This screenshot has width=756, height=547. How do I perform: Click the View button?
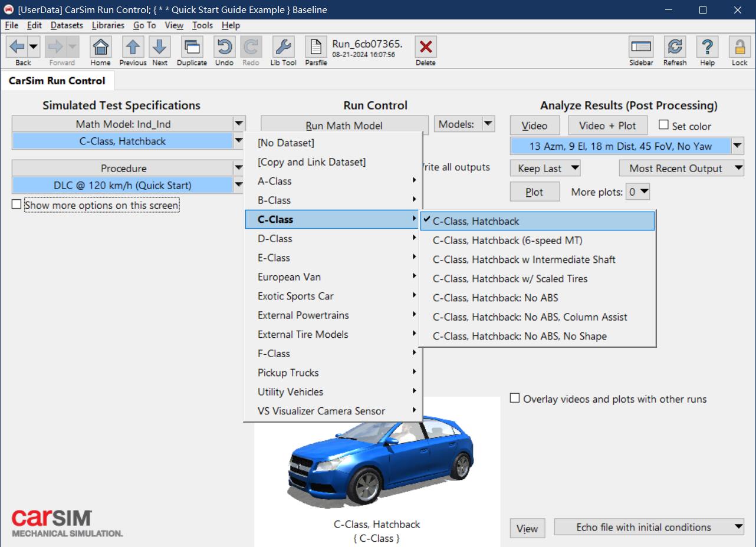(x=527, y=528)
